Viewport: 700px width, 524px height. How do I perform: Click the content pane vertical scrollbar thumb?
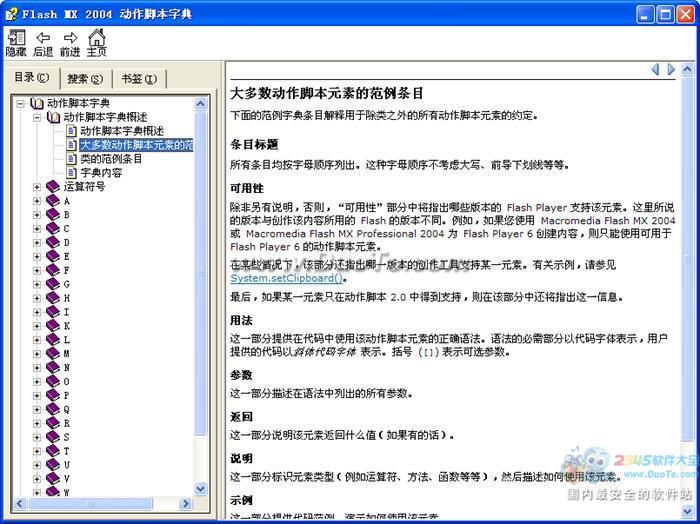[x=687, y=258]
